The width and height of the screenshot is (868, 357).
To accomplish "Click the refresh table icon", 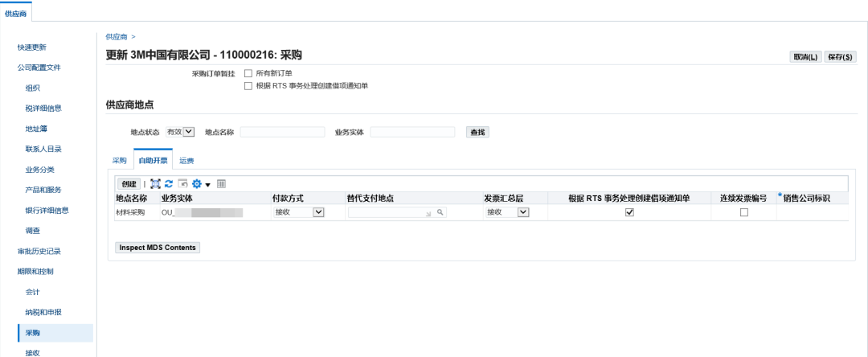I will coord(169,184).
